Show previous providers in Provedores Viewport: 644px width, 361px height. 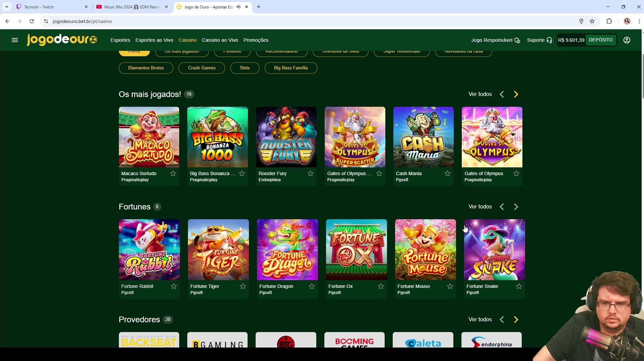[x=502, y=320]
